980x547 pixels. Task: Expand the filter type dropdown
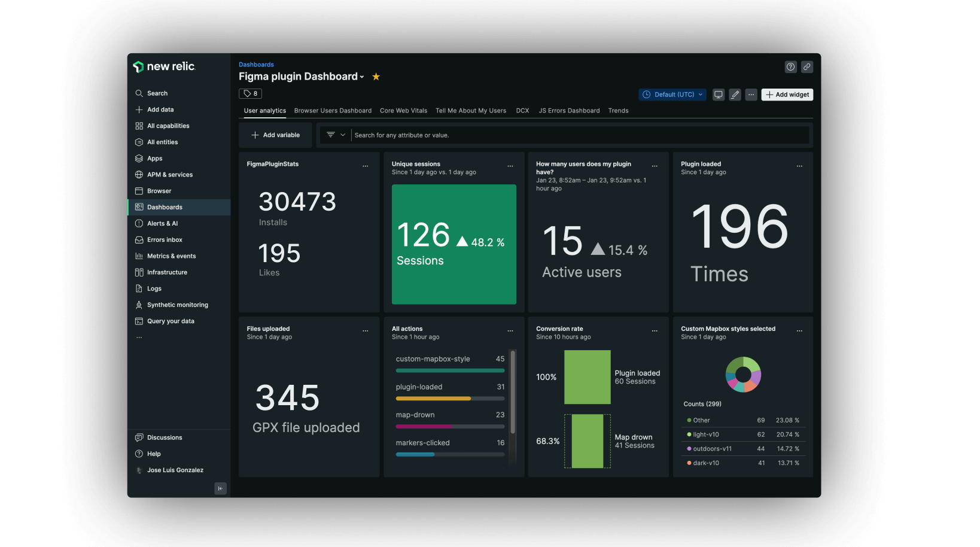pos(336,135)
